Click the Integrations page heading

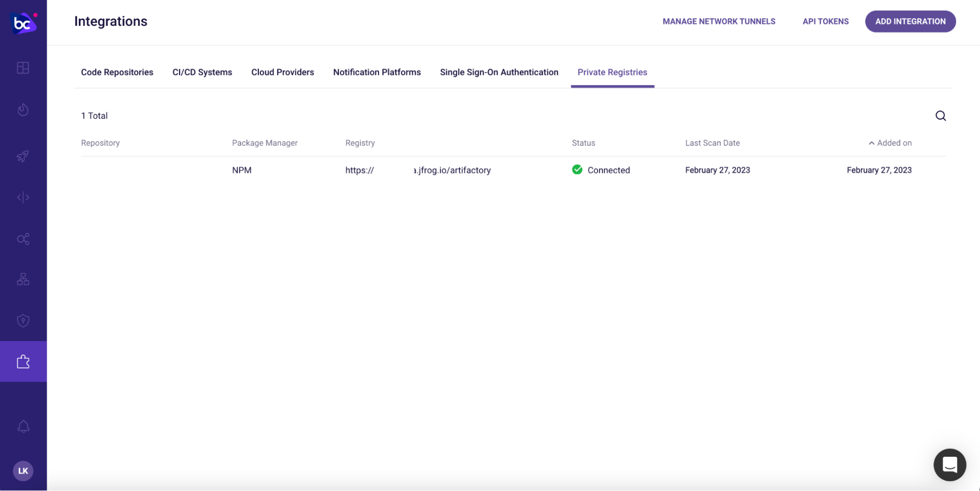(111, 22)
